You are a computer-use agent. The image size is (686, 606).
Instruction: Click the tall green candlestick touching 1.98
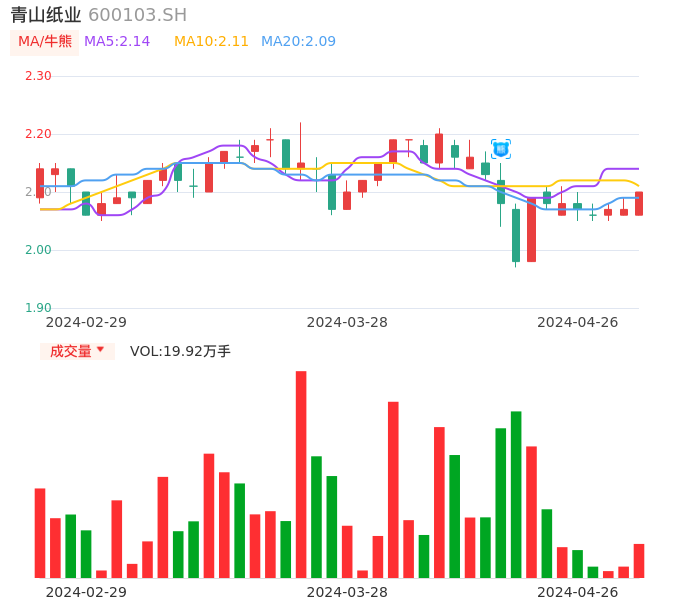(x=516, y=235)
